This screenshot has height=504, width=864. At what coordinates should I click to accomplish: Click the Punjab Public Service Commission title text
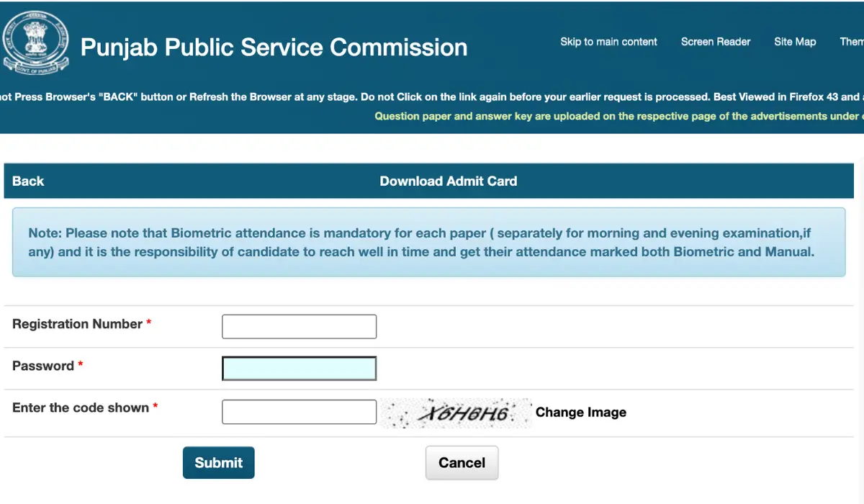pos(274,47)
